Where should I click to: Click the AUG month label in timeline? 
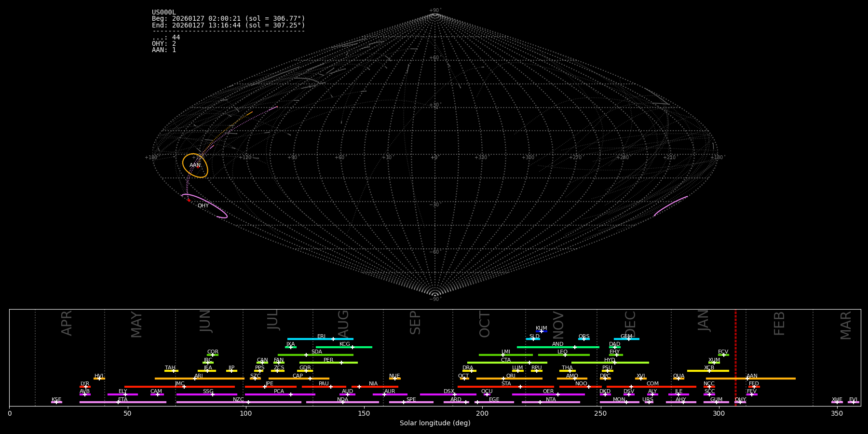[343, 323]
